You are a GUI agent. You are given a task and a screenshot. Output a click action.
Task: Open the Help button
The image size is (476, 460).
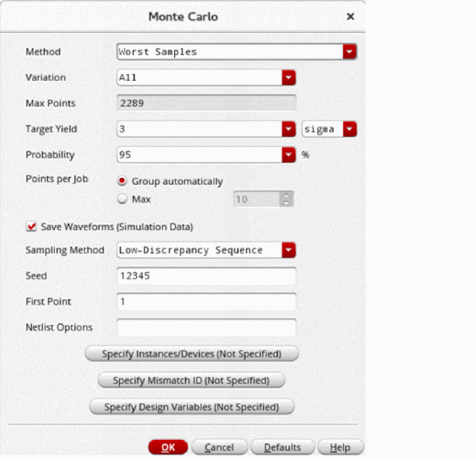pyautogui.click(x=340, y=448)
